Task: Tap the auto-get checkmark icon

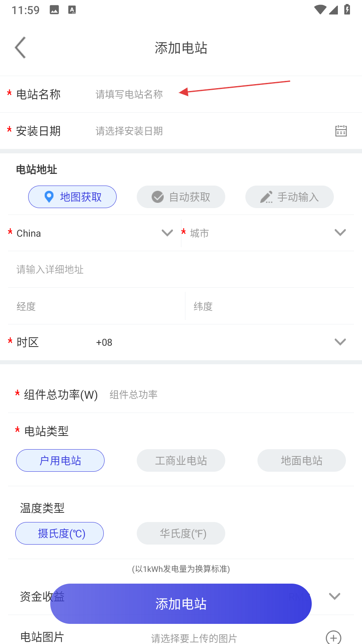Action: tap(158, 197)
